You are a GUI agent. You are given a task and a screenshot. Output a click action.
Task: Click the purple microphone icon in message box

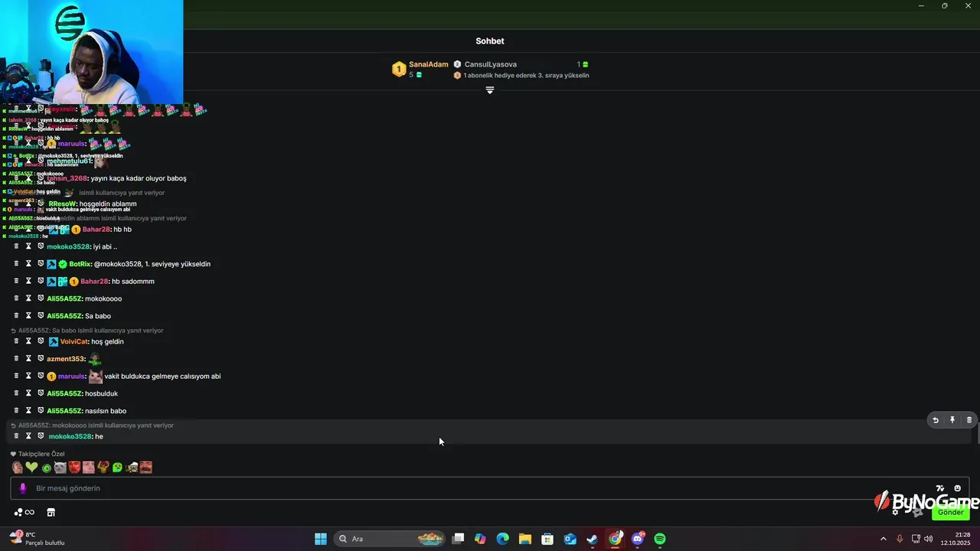[x=22, y=488]
